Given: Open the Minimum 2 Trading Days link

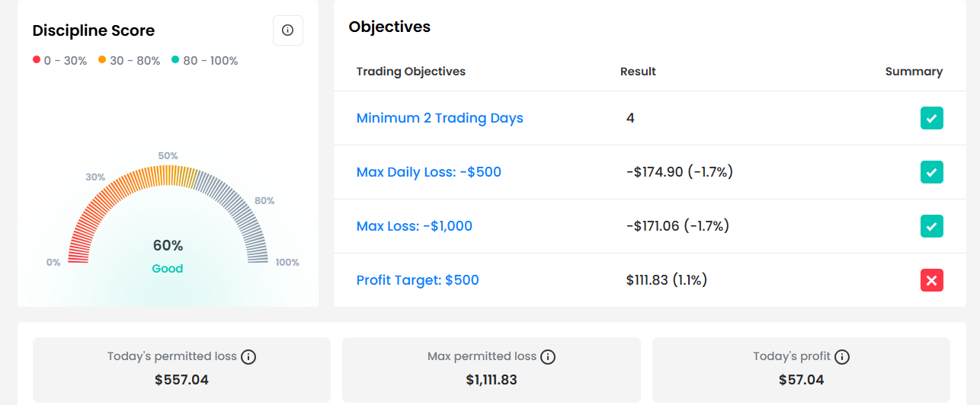Looking at the screenshot, I should coord(440,118).
